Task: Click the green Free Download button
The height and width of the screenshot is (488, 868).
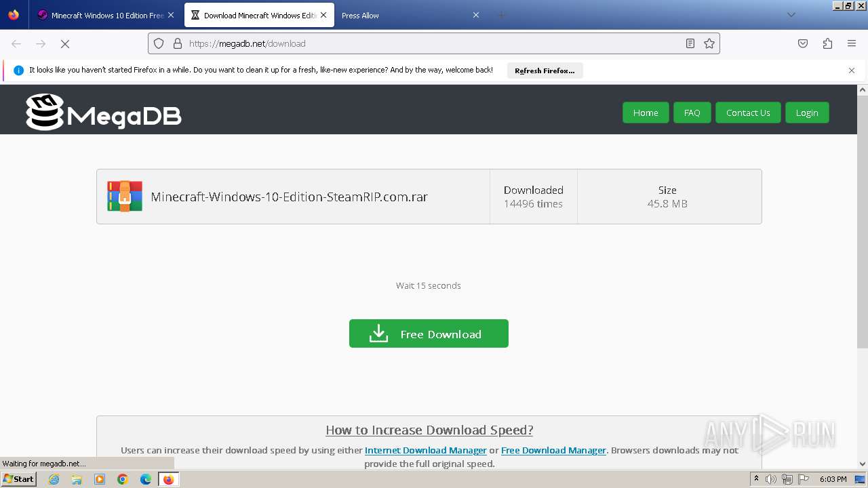Action: click(429, 333)
